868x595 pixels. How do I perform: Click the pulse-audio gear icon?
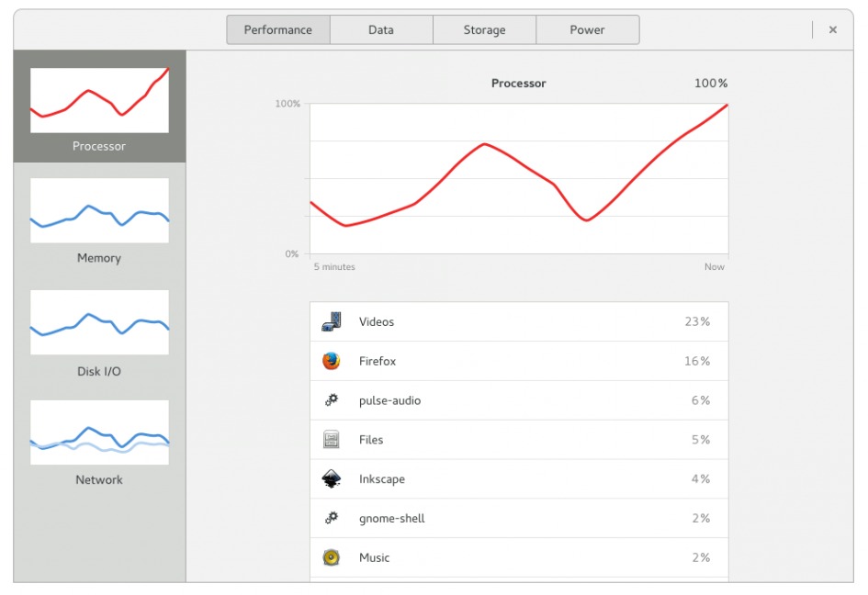pyautogui.click(x=332, y=400)
